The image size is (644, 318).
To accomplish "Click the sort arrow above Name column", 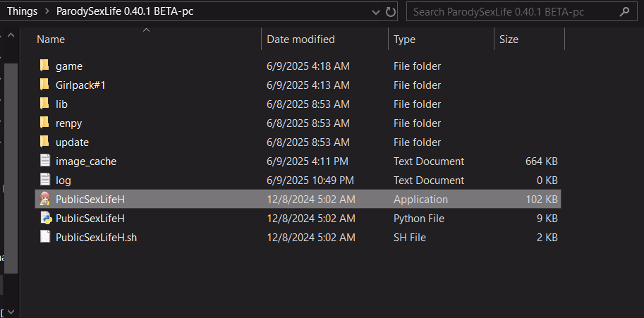I will pyautogui.click(x=146, y=30).
